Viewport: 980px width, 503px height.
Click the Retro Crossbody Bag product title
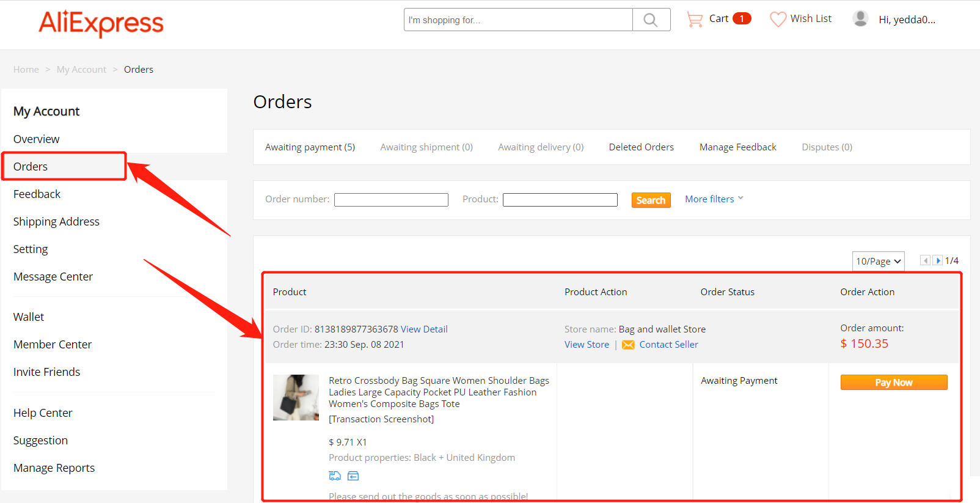tap(439, 392)
